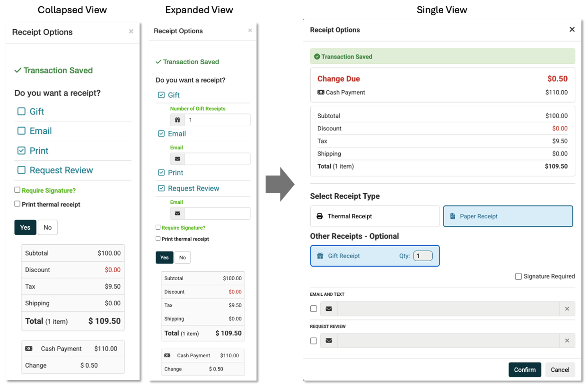Close the Single View Receipt Options dialog
The image size is (588, 386).
point(572,29)
